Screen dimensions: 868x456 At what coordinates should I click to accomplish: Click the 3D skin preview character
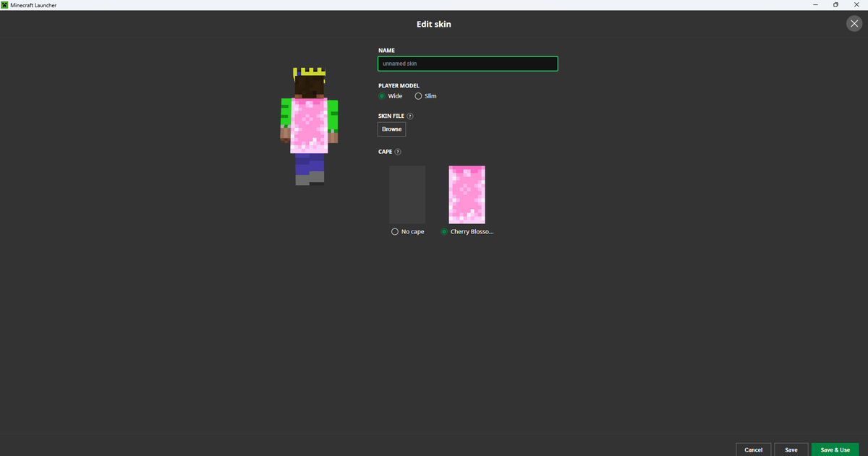click(x=310, y=126)
